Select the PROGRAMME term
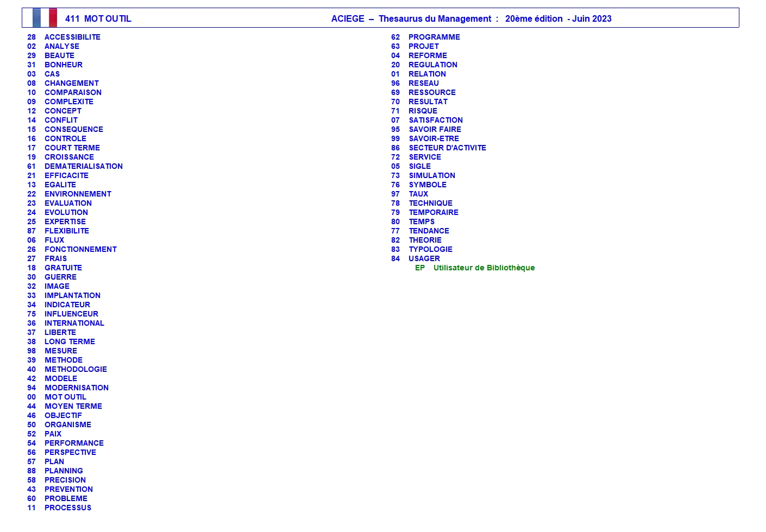Screen dimensions: 766x532 (x=434, y=37)
